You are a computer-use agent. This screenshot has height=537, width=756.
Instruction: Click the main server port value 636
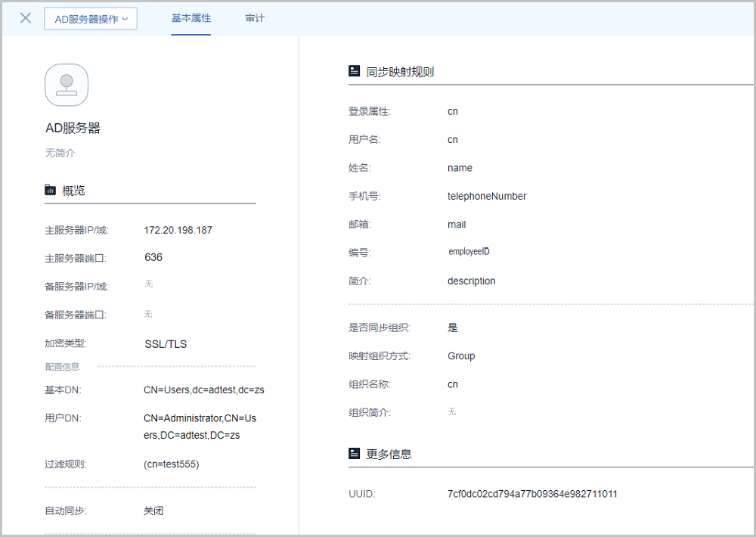153,257
